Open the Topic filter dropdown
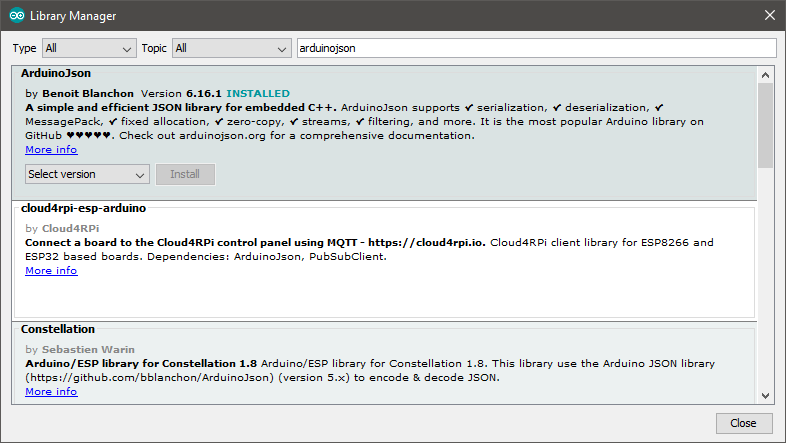 tap(232, 49)
